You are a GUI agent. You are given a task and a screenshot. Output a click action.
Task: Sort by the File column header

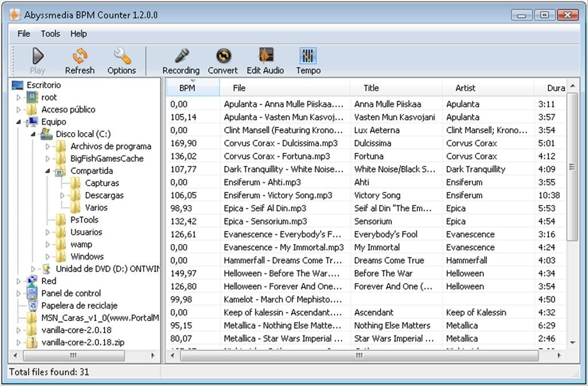pyautogui.click(x=285, y=88)
